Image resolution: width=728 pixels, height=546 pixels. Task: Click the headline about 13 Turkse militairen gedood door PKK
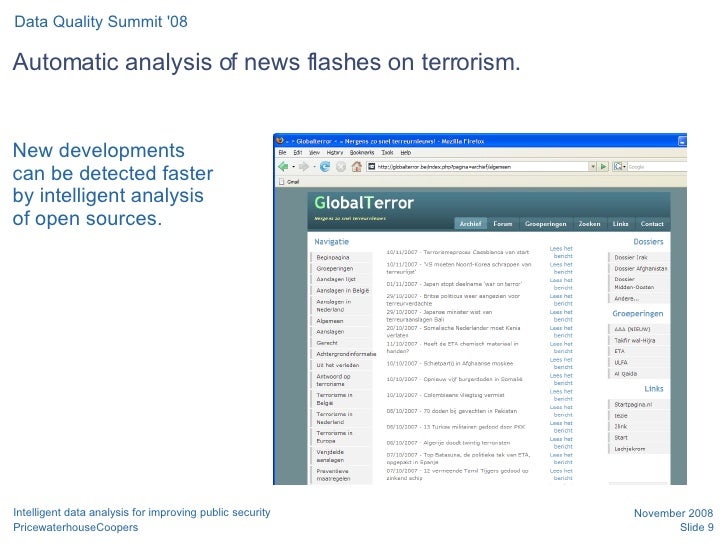455,427
